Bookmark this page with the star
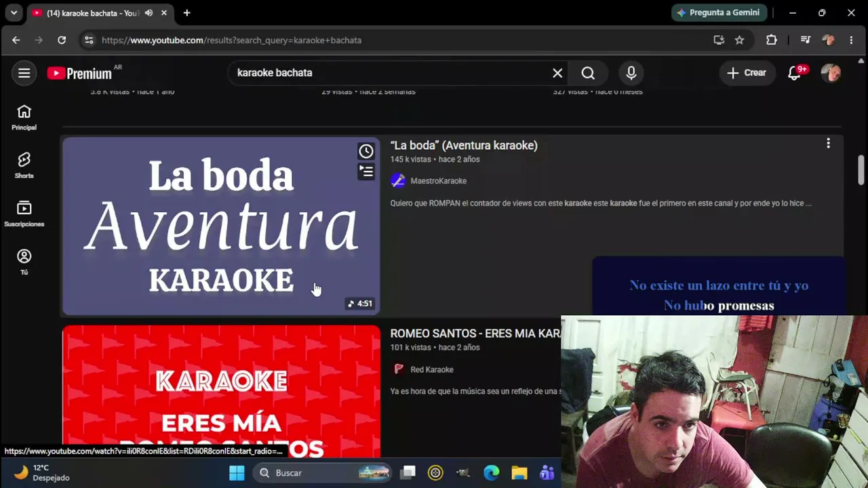Viewport: 868px width, 488px height. point(740,40)
